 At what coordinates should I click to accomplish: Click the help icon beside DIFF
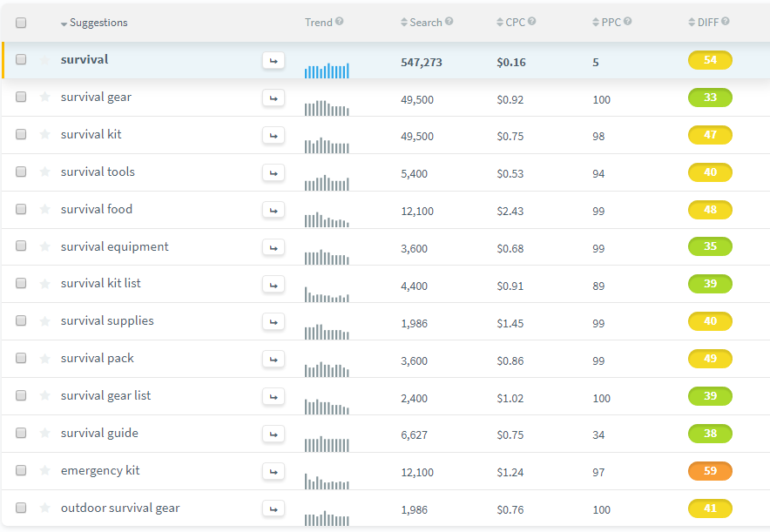point(726,22)
